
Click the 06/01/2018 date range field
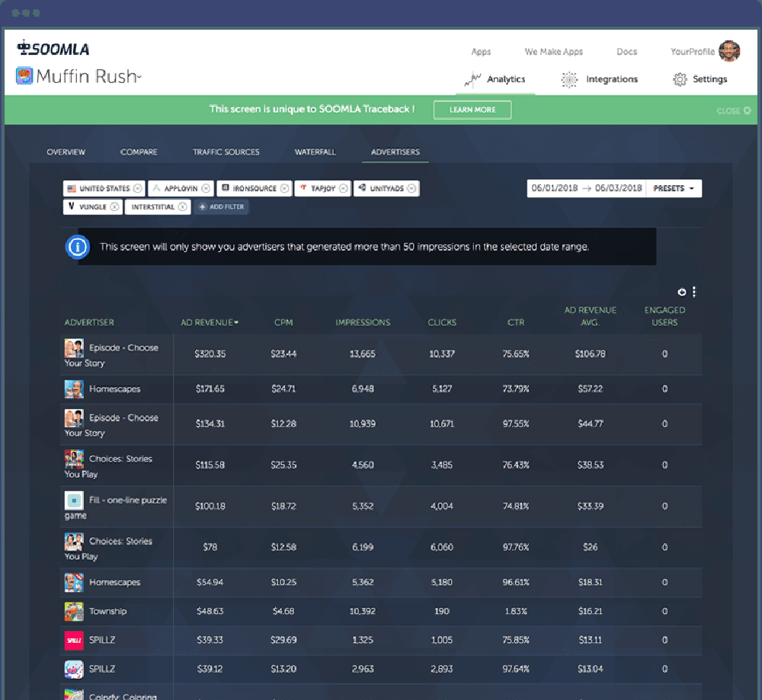[x=556, y=188]
